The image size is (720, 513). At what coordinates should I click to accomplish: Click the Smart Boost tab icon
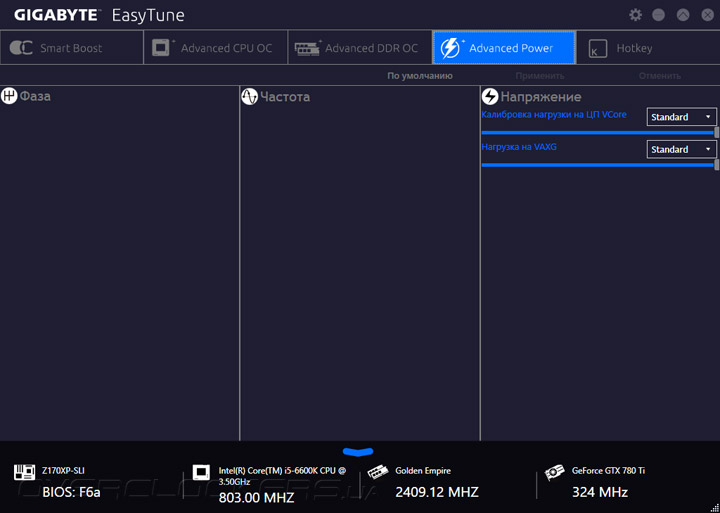[21, 48]
